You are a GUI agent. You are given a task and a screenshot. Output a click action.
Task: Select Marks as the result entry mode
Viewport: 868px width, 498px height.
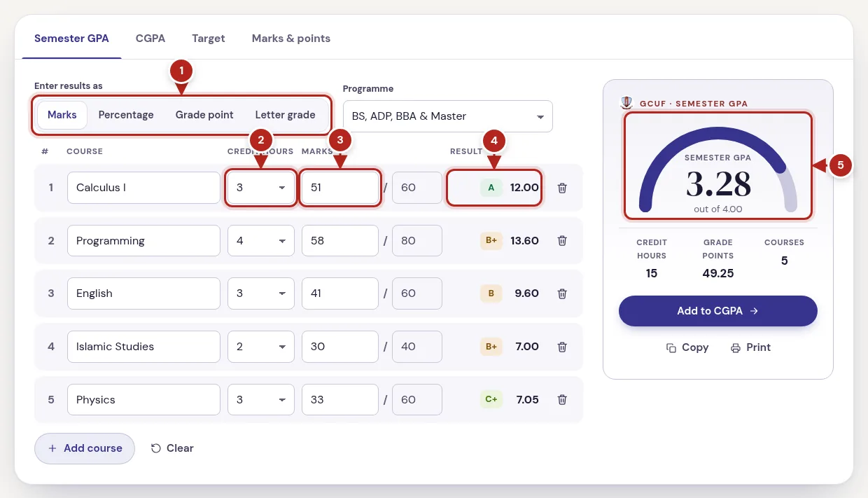point(62,115)
